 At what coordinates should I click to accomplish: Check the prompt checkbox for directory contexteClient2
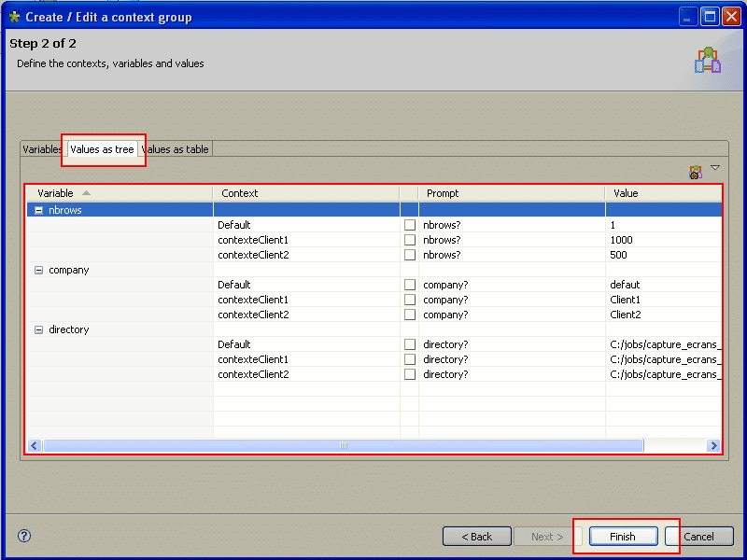pyautogui.click(x=410, y=374)
